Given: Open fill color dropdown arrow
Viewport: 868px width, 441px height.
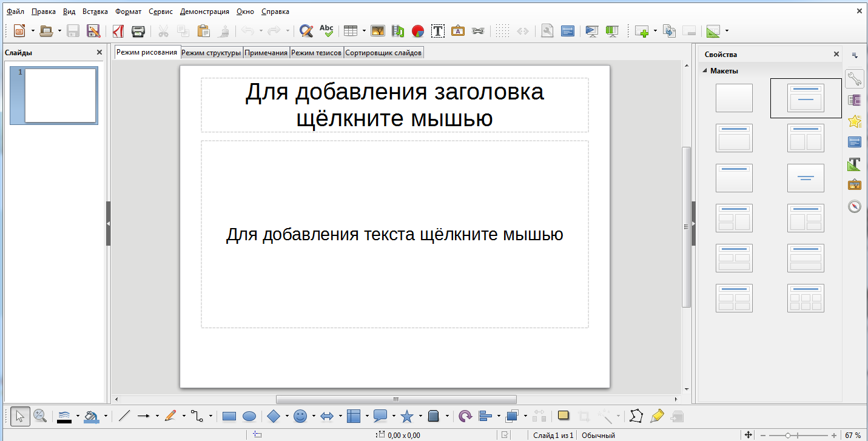Looking at the screenshot, I should coord(105,416).
